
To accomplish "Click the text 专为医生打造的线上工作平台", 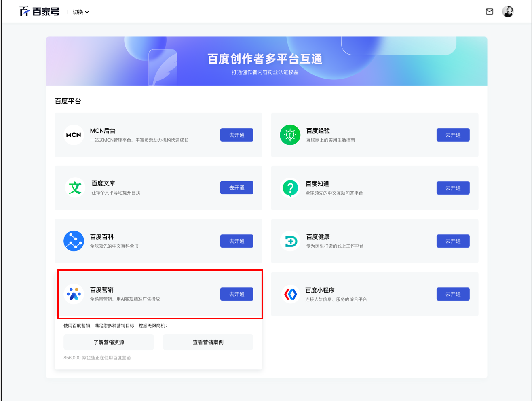I will [335, 246].
